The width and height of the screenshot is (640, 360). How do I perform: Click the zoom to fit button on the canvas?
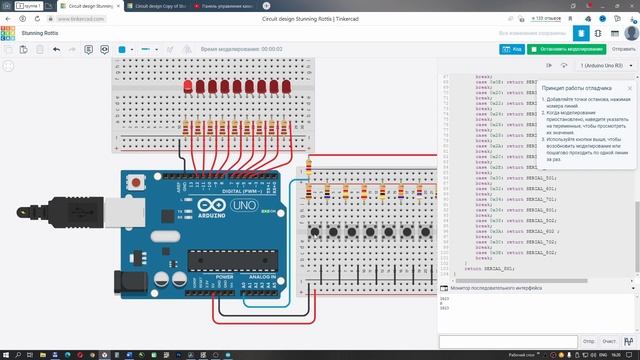[8, 66]
